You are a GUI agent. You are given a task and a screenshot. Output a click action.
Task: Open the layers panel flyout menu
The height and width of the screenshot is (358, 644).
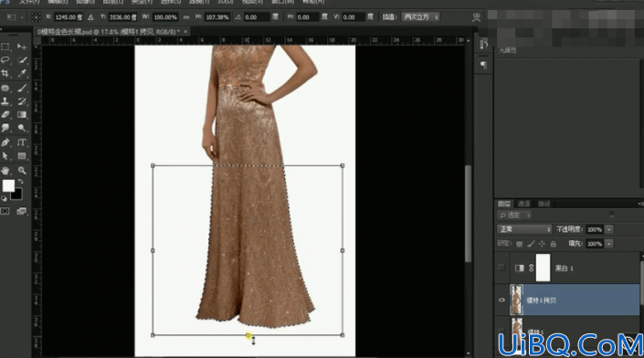pyautogui.click(x=640, y=204)
